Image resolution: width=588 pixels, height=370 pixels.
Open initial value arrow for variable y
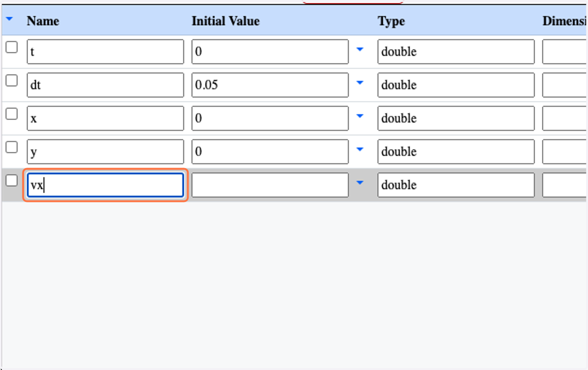pos(360,149)
